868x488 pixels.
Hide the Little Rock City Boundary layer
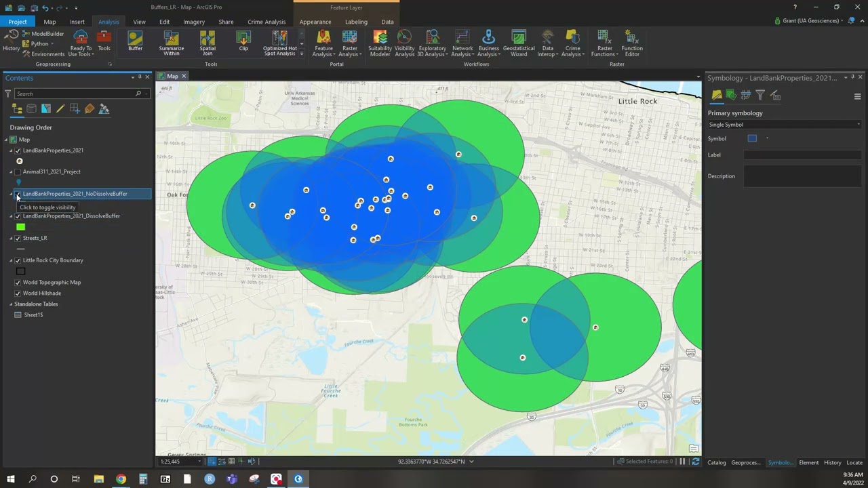[x=18, y=260]
